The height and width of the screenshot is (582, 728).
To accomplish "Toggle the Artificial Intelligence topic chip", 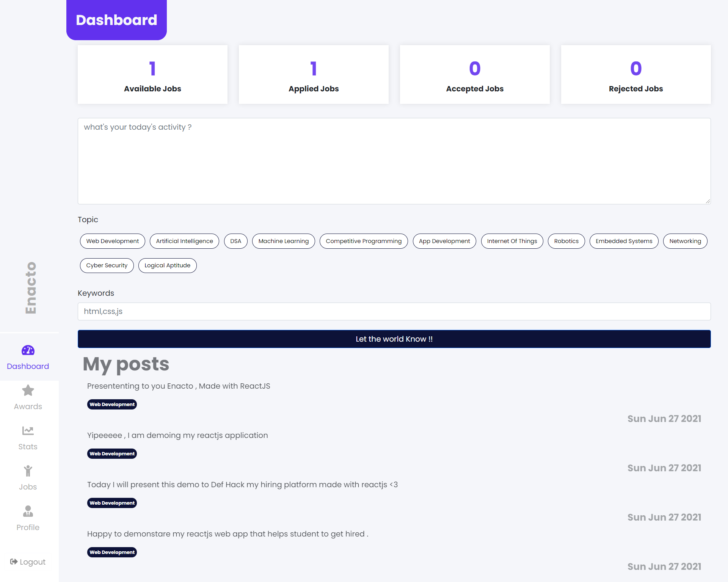I will pos(185,241).
